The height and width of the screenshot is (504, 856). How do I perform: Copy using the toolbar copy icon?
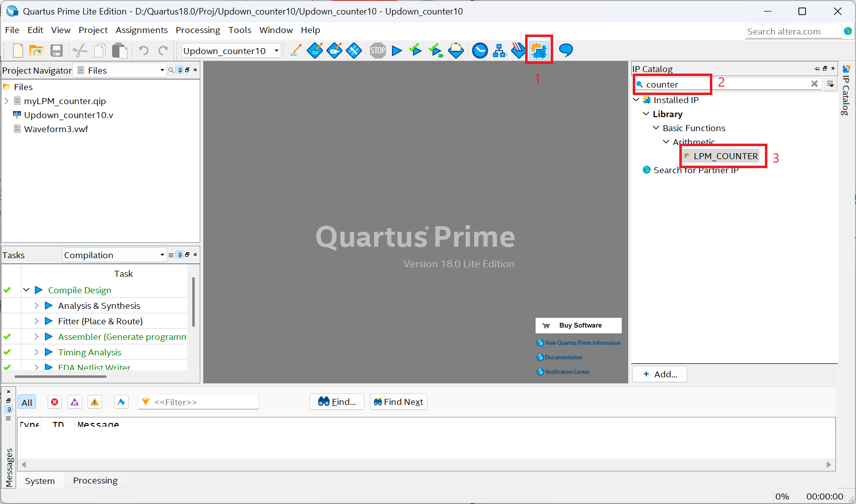tap(100, 51)
